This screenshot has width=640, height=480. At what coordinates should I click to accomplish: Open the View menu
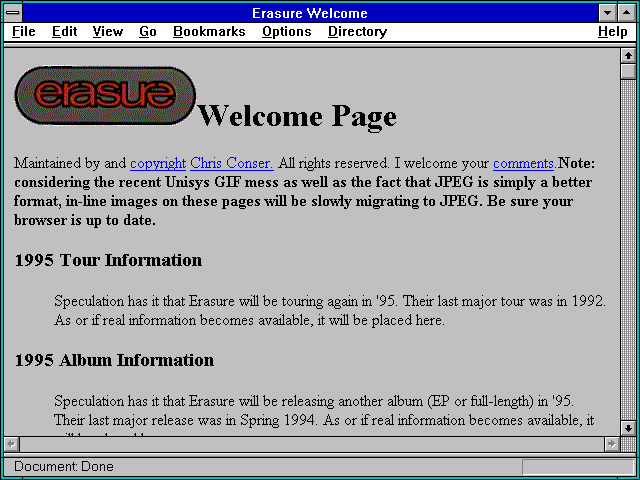[x=107, y=32]
